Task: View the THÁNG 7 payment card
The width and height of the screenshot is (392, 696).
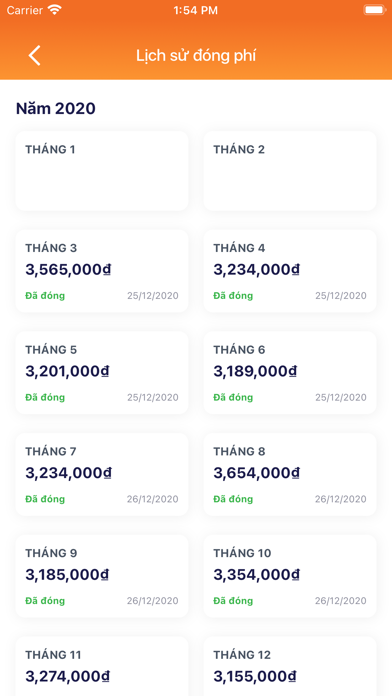Action: 102,474
